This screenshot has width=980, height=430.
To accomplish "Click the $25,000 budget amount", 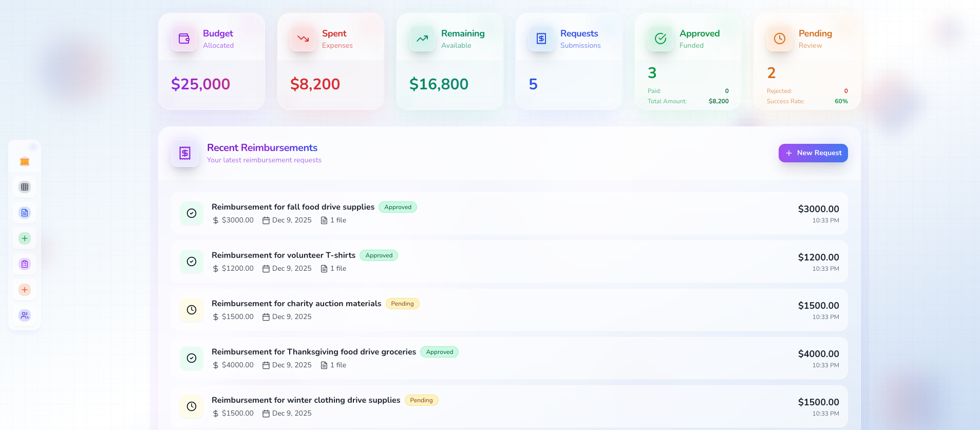I will (x=200, y=84).
